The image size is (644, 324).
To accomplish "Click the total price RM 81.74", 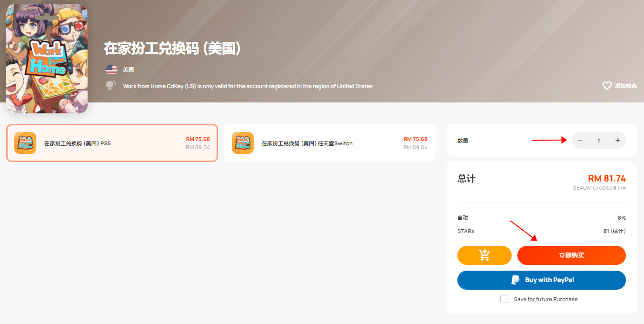I will [607, 179].
